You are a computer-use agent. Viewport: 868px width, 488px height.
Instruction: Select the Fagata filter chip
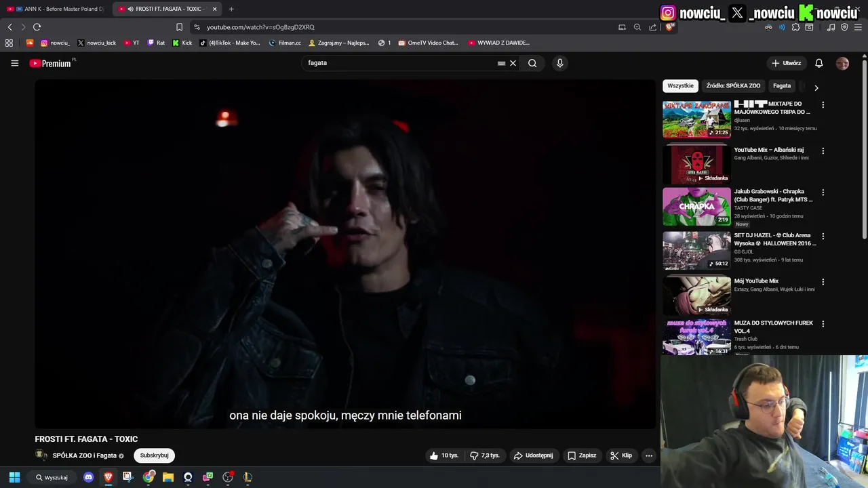click(782, 86)
